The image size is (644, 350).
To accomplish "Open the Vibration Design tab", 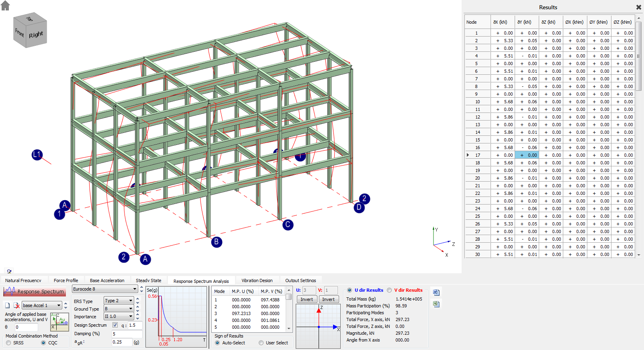I will [257, 280].
